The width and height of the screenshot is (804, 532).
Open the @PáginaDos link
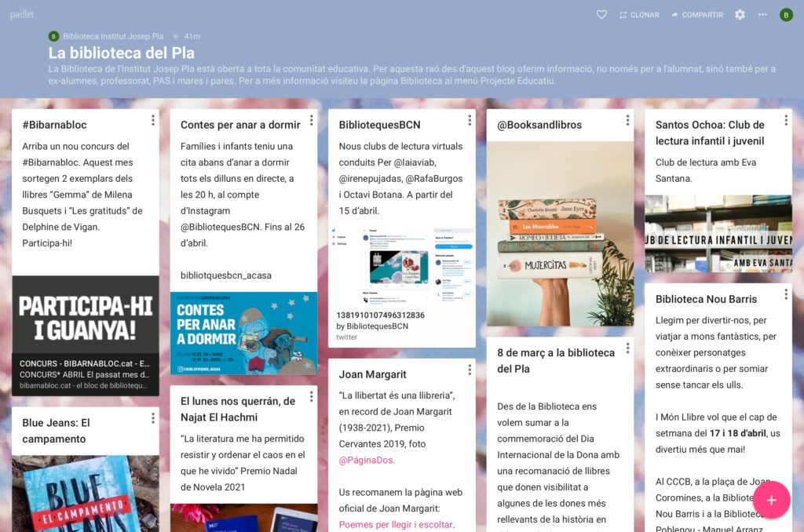click(367, 461)
